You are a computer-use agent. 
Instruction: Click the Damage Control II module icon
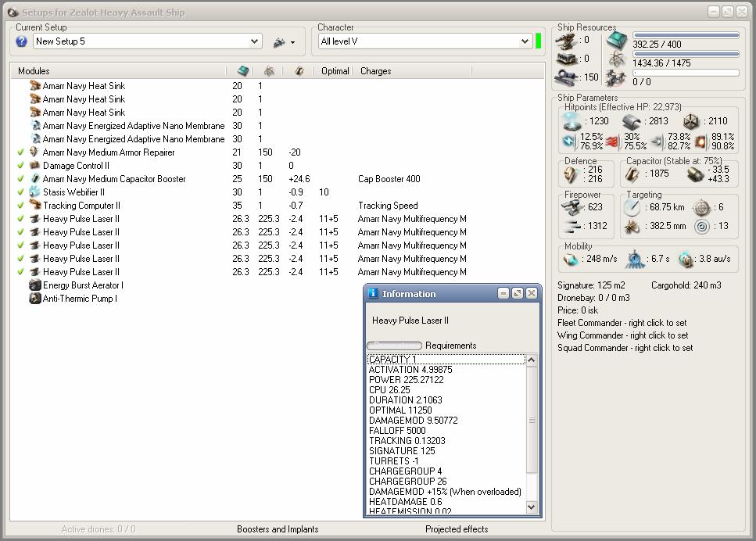click(x=34, y=166)
